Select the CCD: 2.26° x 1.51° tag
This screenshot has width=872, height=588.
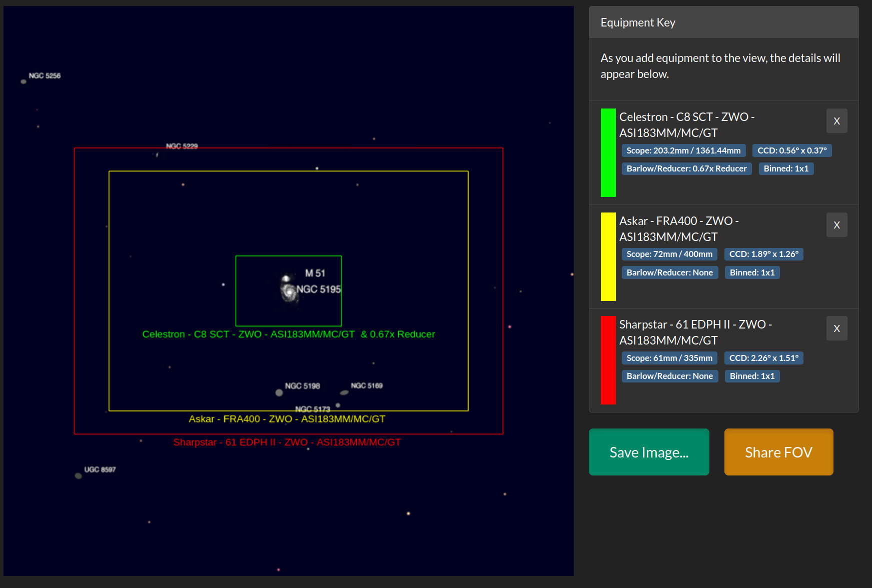tap(764, 358)
